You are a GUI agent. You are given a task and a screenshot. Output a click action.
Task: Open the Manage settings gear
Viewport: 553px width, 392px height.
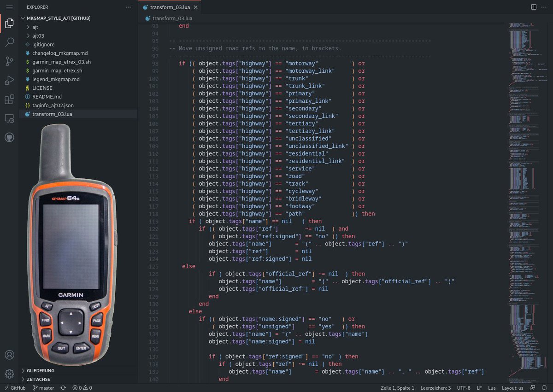(x=9, y=374)
